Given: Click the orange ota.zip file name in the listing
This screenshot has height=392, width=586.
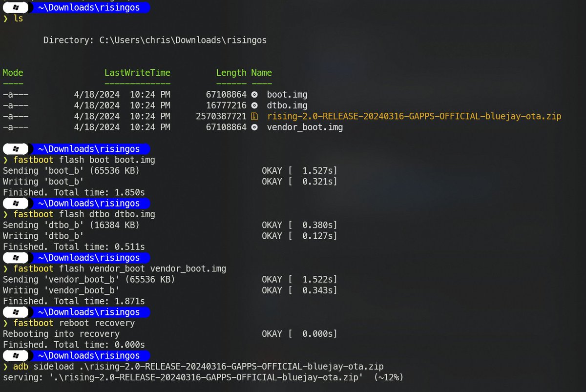Looking at the screenshot, I should pyautogui.click(x=414, y=116).
